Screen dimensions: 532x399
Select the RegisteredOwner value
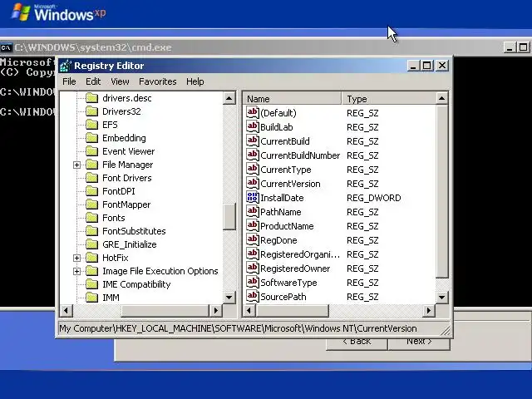(x=295, y=268)
